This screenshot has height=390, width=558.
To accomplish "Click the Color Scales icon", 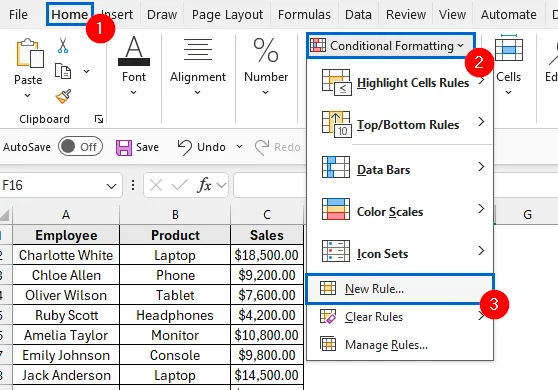I will [336, 209].
